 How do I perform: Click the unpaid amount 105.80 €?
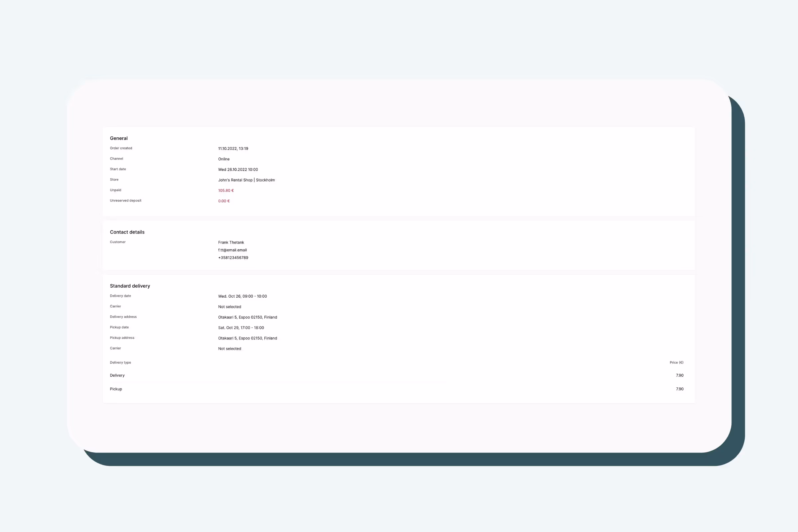(x=226, y=191)
